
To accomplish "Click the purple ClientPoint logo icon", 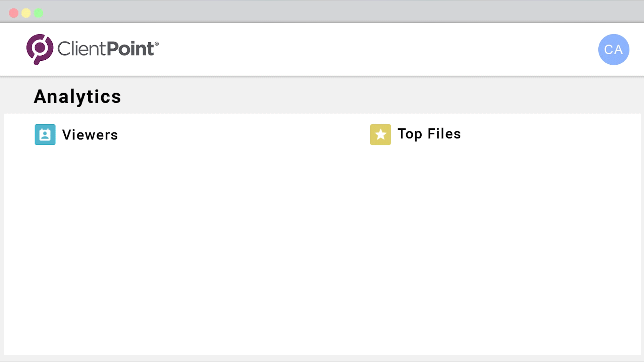I will pos(40,49).
